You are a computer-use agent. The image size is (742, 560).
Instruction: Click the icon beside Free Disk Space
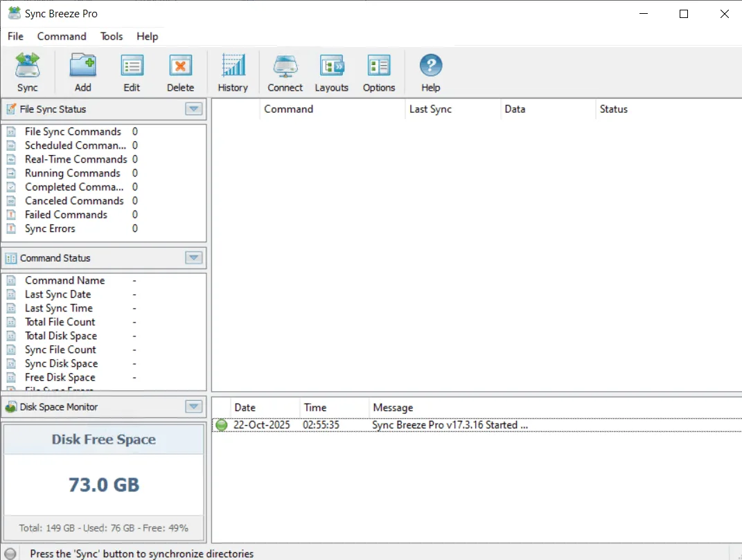(x=11, y=377)
